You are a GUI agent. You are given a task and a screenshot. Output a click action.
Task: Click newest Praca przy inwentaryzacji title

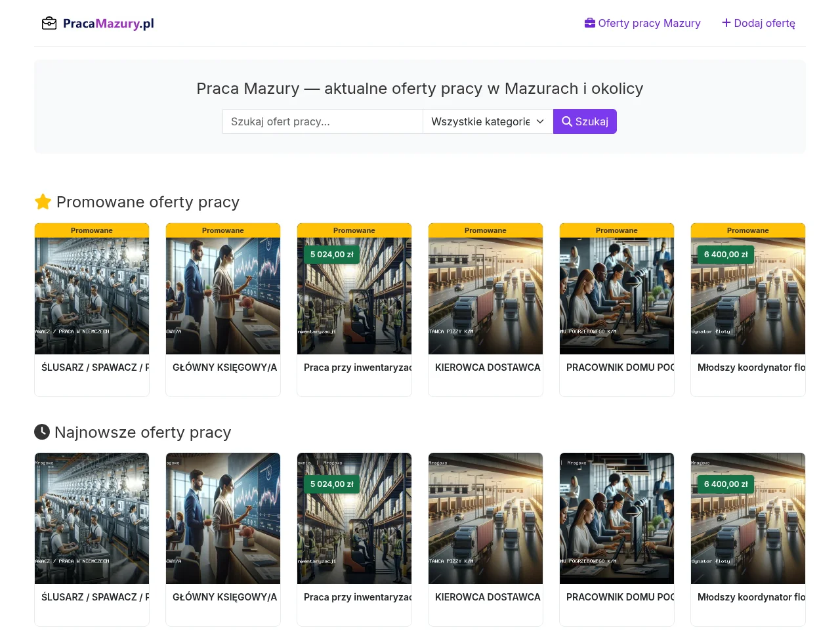tap(358, 597)
